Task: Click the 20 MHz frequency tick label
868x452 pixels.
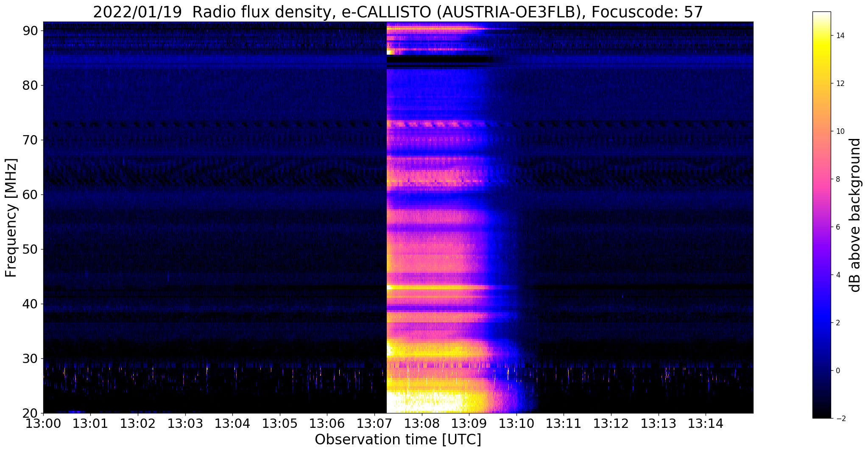Action: point(30,413)
